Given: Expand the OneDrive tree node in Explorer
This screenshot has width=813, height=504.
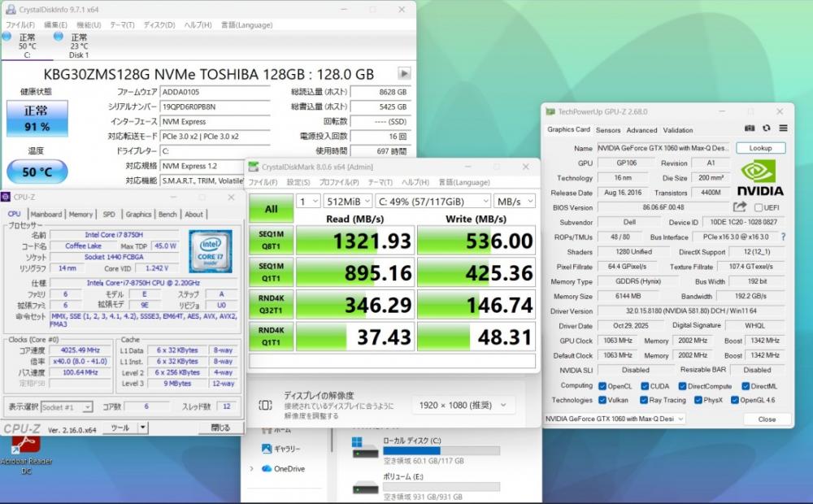Looking at the screenshot, I should point(251,469).
